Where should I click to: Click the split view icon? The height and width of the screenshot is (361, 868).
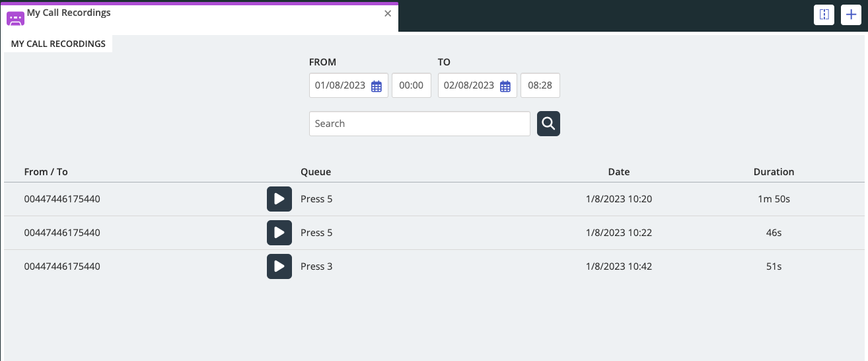click(824, 15)
